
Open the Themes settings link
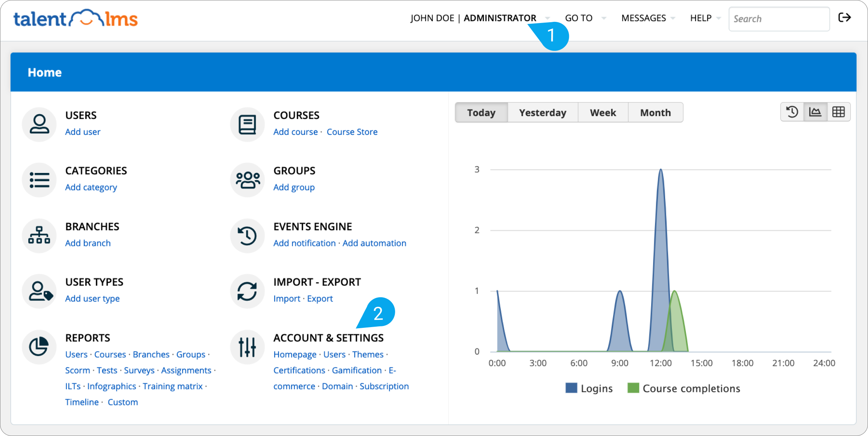(x=368, y=355)
